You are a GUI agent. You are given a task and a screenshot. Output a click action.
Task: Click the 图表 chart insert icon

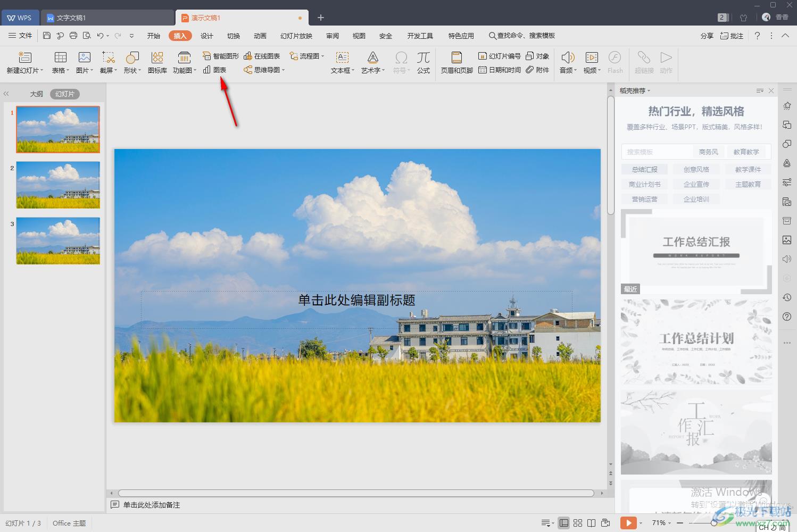[206, 70]
